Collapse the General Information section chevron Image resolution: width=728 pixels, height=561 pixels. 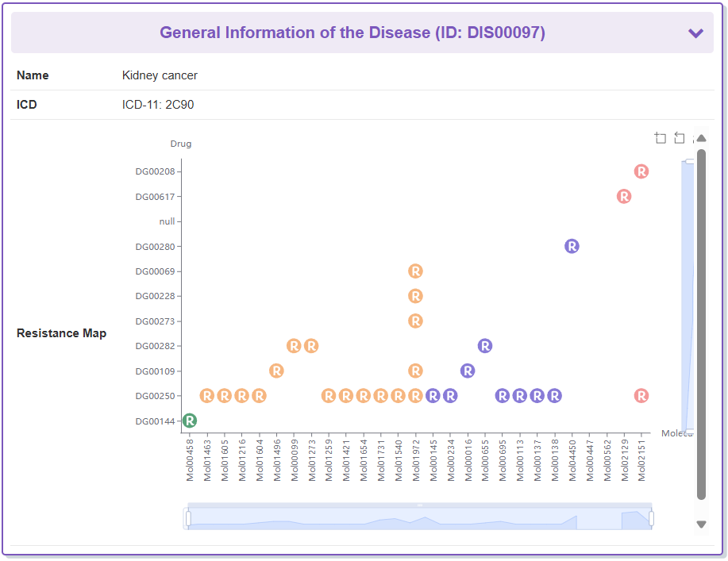tap(695, 33)
